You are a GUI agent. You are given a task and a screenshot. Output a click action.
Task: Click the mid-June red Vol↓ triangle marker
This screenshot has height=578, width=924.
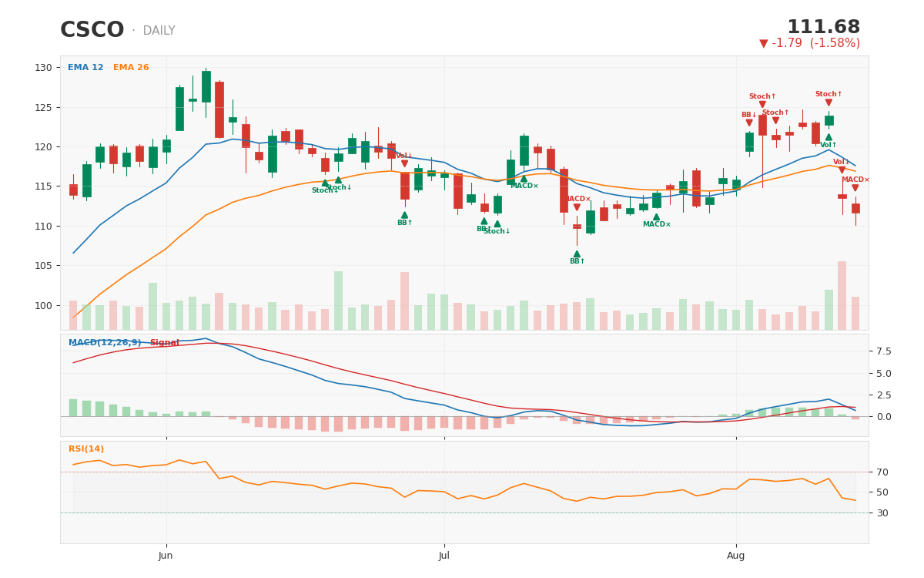click(x=404, y=163)
